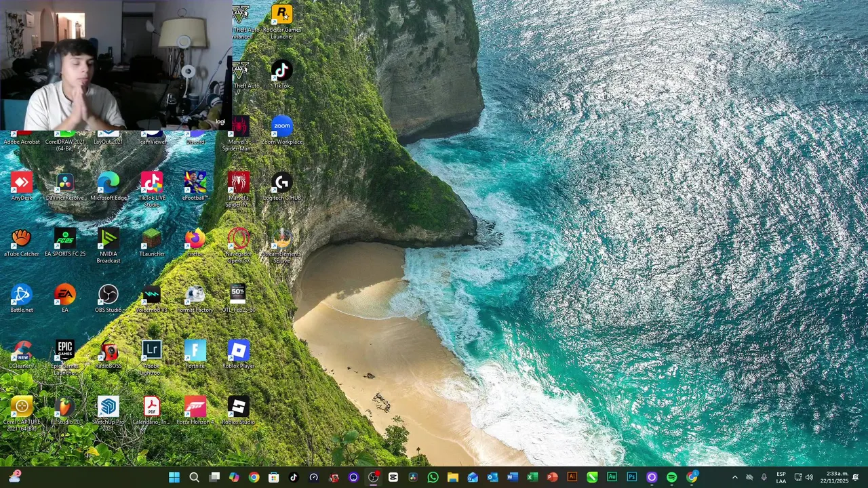
Task: Open the Windows Start menu
Action: (x=174, y=477)
